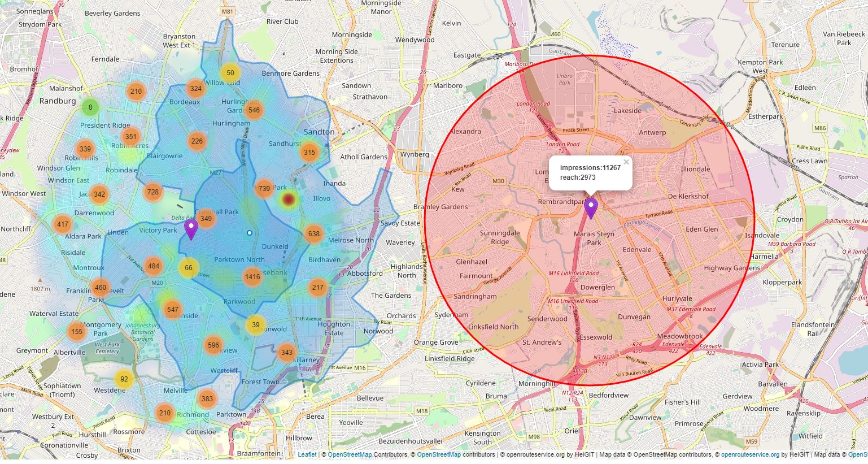Close the impressions and reach popup
Image resolution: width=868 pixels, height=464 pixels.
click(x=626, y=162)
